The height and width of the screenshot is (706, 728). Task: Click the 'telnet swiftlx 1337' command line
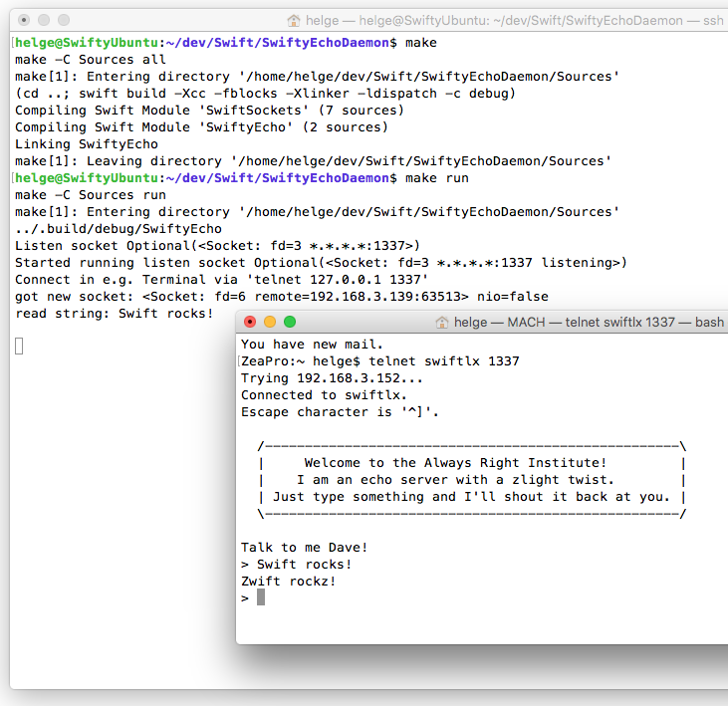[380, 361]
